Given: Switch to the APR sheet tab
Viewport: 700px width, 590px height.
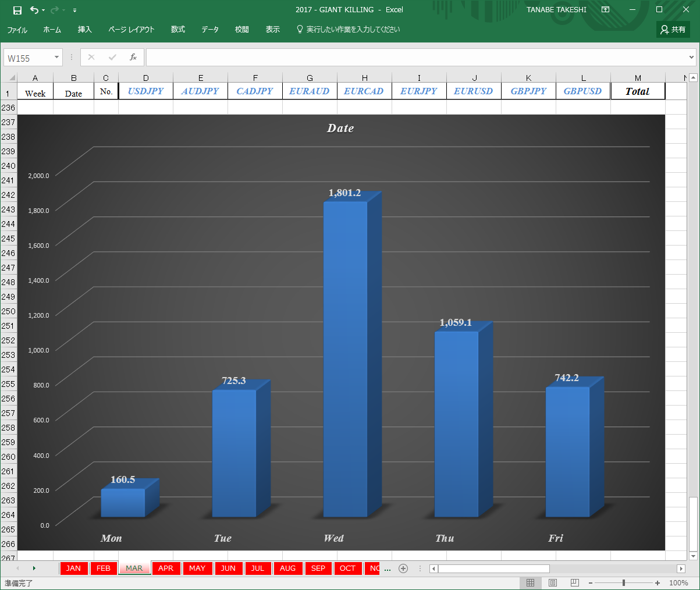Looking at the screenshot, I should click(x=166, y=568).
